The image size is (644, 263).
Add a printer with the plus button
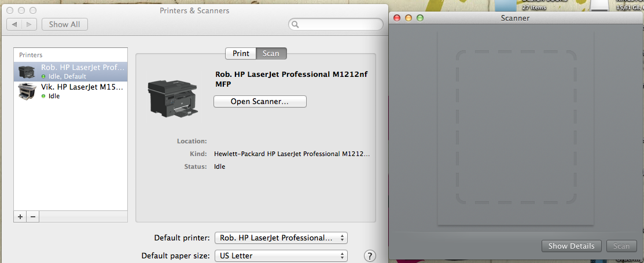pyautogui.click(x=20, y=217)
